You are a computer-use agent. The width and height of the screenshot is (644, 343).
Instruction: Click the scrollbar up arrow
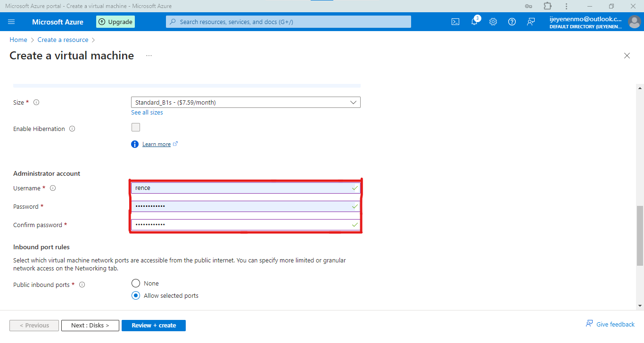640,88
